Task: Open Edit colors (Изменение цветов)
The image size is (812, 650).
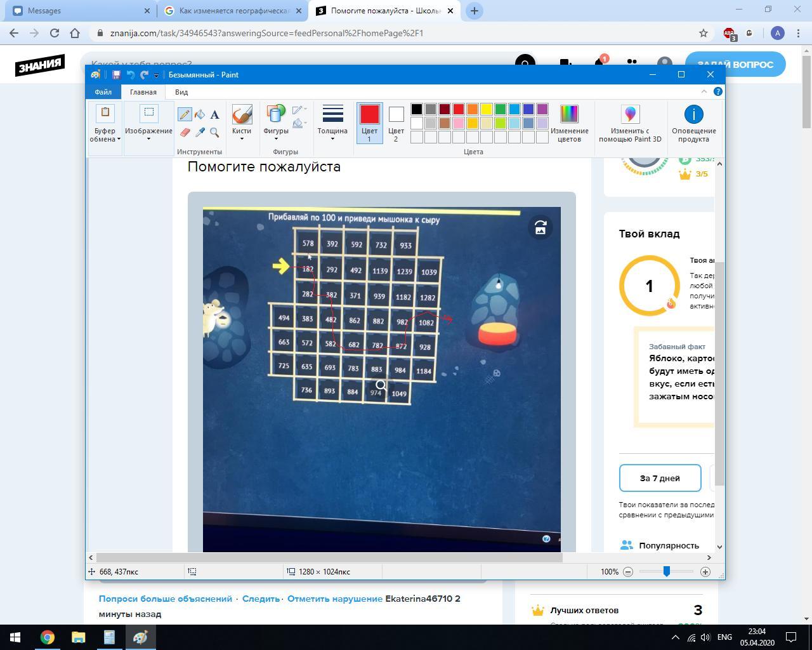Action: [x=569, y=123]
